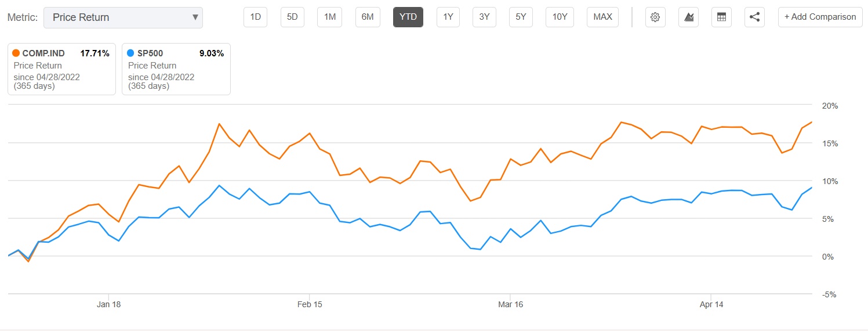Choose the 5Y time range
This screenshot has width=868, height=331.
coord(521,17)
